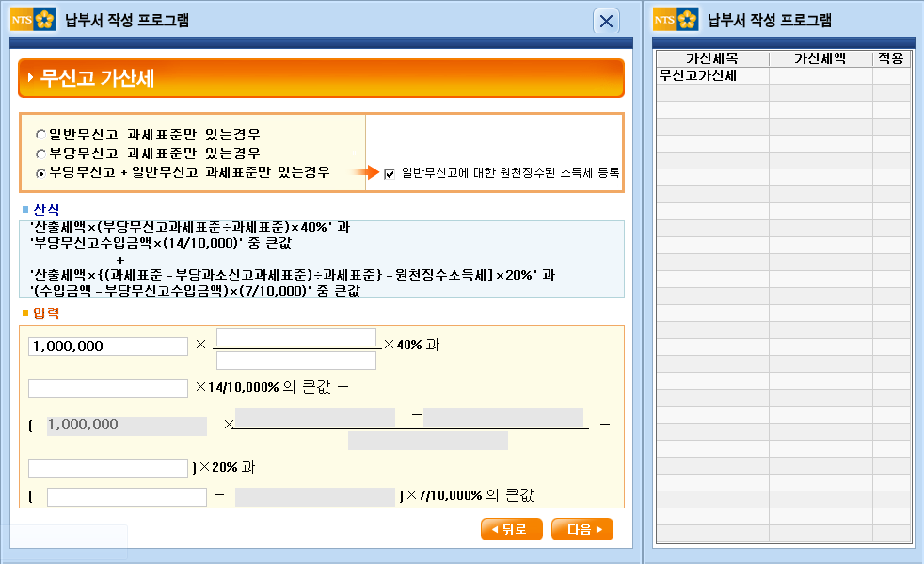The height and width of the screenshot is (564, 924).
Task: Click the 입력 section label
Action: [x=46, y=314]
